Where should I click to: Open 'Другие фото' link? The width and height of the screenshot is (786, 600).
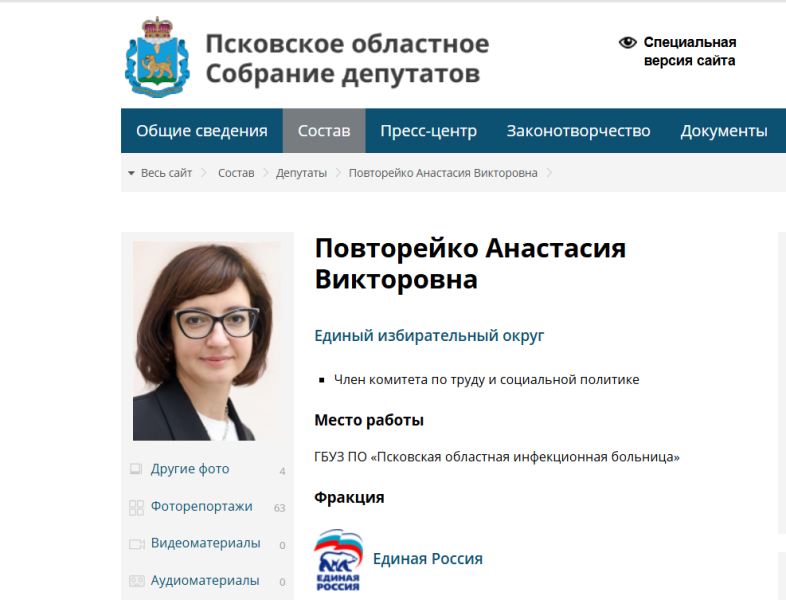190,469
